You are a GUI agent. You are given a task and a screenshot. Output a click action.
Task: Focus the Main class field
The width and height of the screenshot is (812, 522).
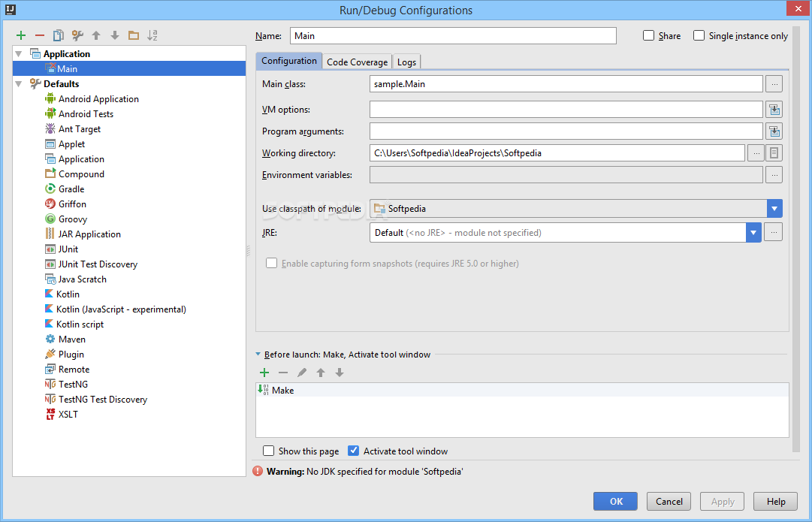[x=566, y=84]
